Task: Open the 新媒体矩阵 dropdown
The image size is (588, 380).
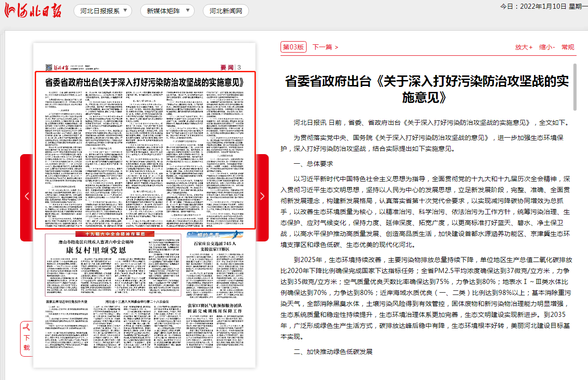Action: pos(167,11)
